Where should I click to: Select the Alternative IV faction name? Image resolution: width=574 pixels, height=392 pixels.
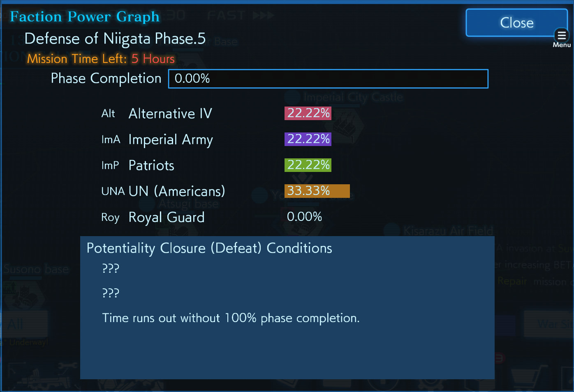click(170, 114)
